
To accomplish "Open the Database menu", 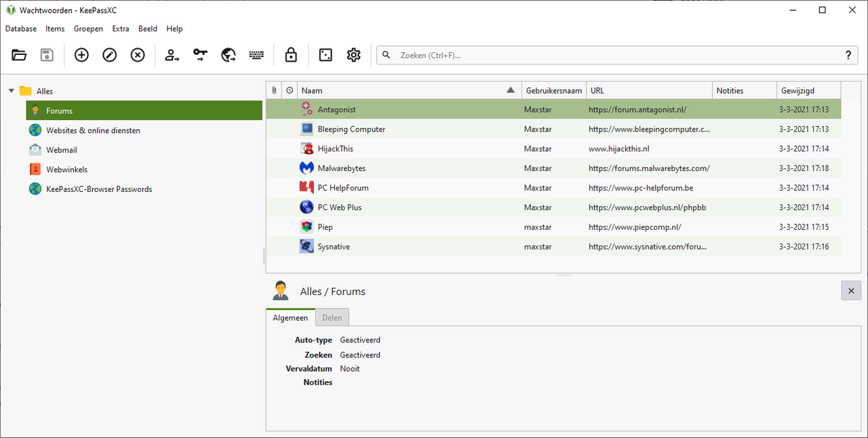I will [21, 28].
